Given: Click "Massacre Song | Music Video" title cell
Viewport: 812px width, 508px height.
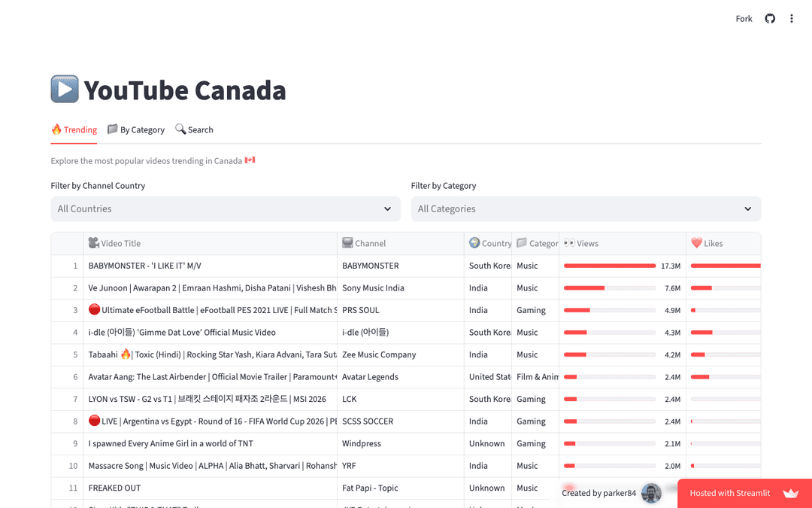Looking at the screenshot, I should click(211, 466).
